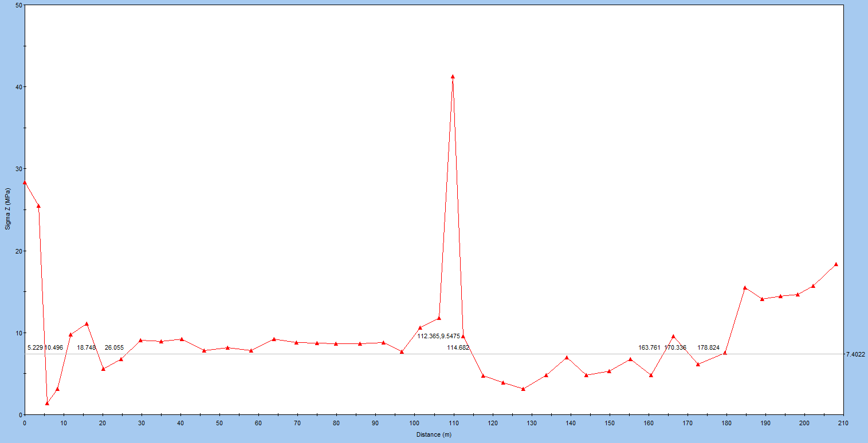Click the '160' distance axis tick label
The height and width of the screenshot is (443, 868).
[x=649, y=423]
